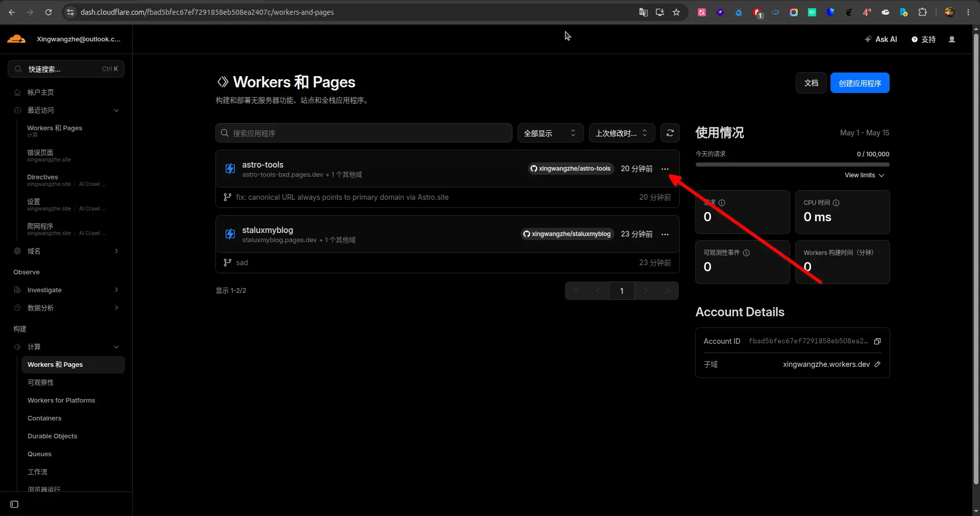The image size is (980, 516).
Task: Go to next page of results
Action: tap(646, 291)
